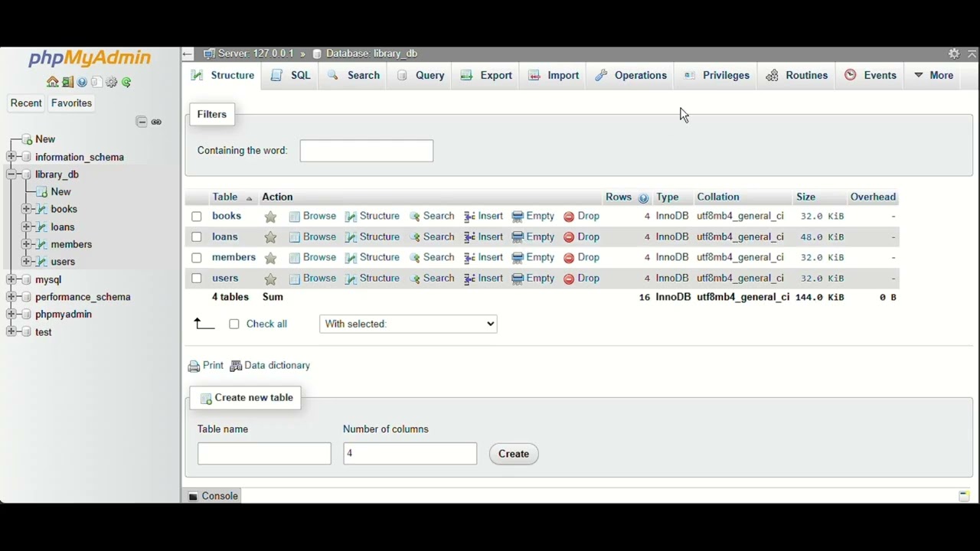Click Search for the loans table
This screenshot has width=980, height=551.
pos(432,237)
